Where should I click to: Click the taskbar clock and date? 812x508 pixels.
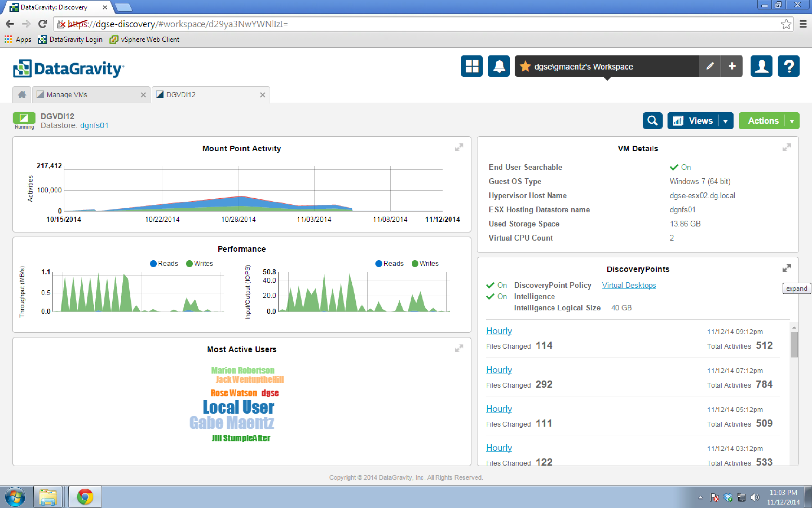[783, 497]
